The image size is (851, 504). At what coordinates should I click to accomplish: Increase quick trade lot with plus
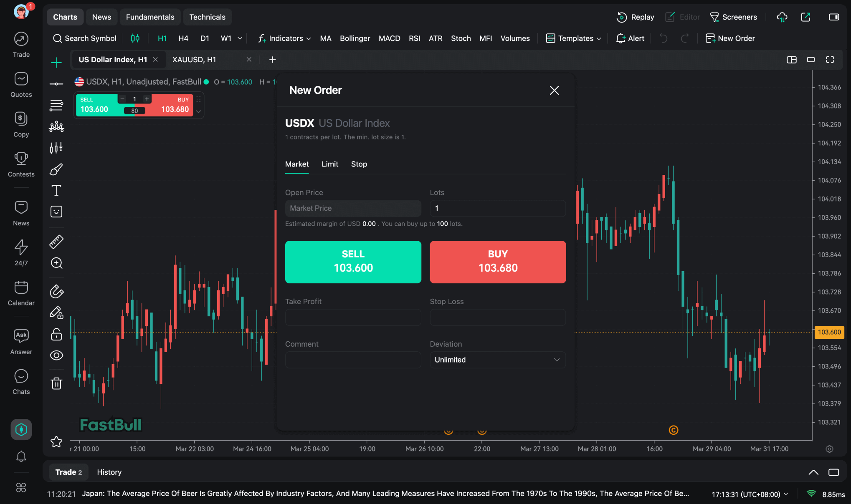click(x=147, y=99)
